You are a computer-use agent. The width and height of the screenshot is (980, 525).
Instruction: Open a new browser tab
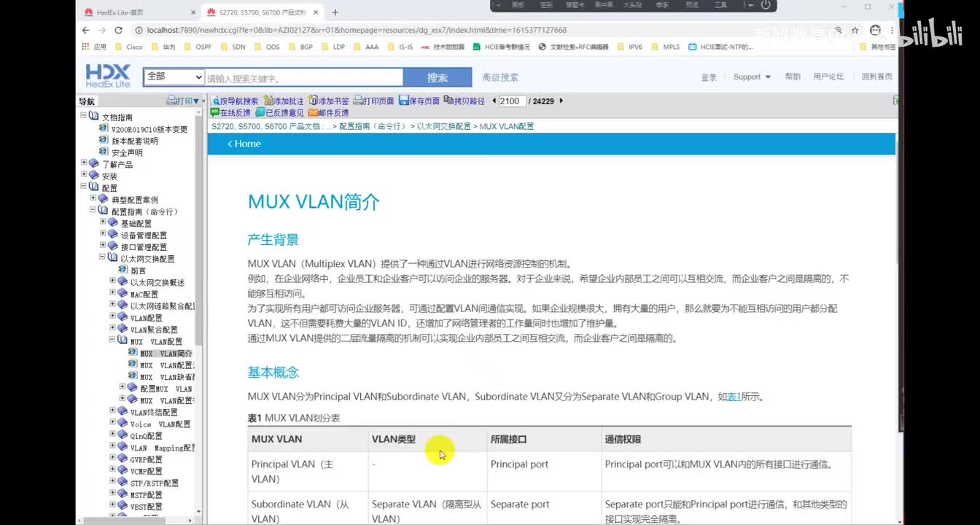pos(335,12)
